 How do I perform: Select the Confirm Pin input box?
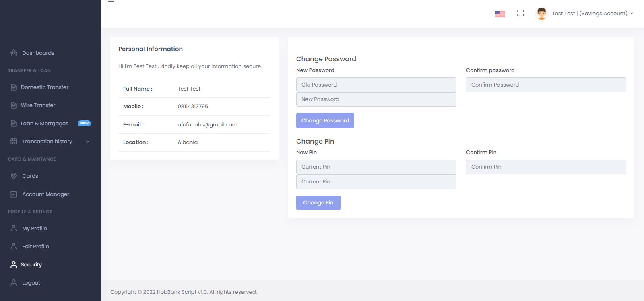(x=546, y=167)
